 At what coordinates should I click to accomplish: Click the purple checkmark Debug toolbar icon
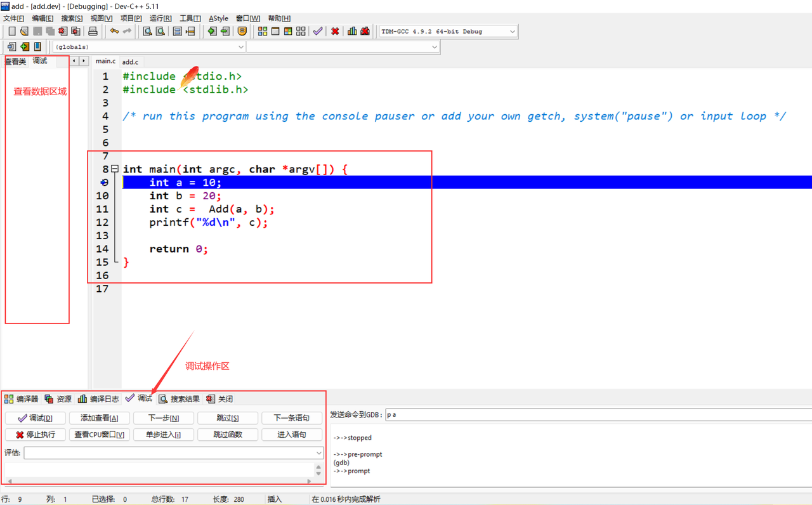click(318, 31)
